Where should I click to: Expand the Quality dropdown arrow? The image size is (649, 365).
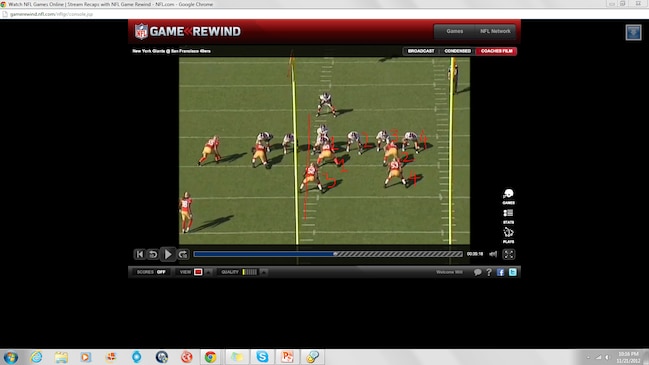tap(264, 272)
